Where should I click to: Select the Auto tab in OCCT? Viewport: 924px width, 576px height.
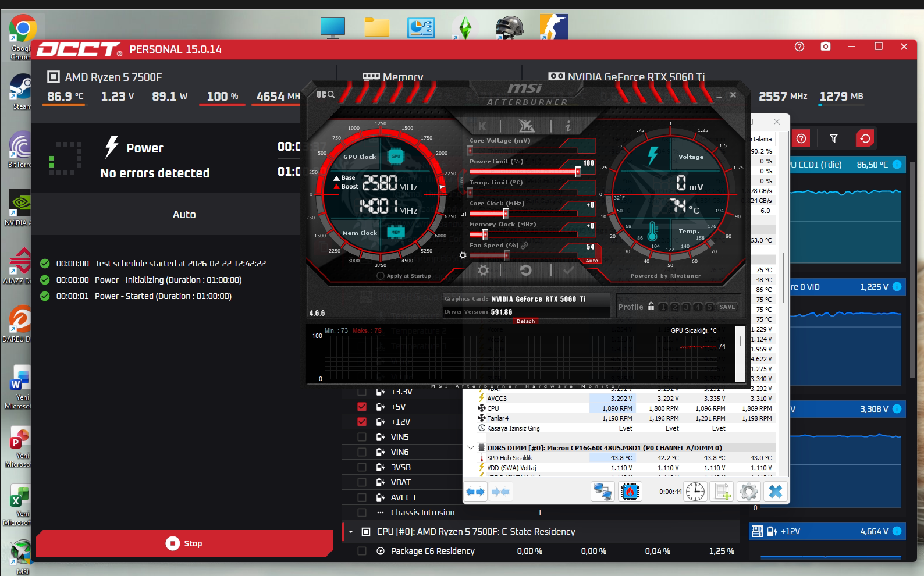[184, 214]
